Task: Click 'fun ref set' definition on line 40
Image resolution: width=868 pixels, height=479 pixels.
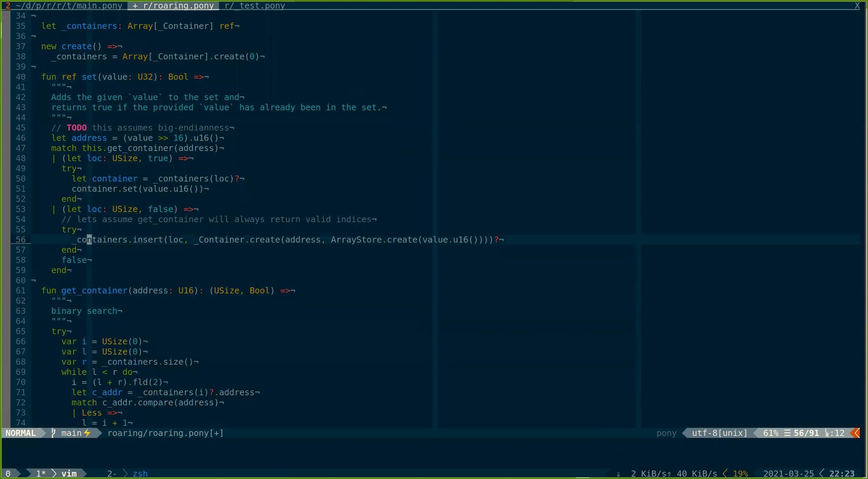Action: 69,77
